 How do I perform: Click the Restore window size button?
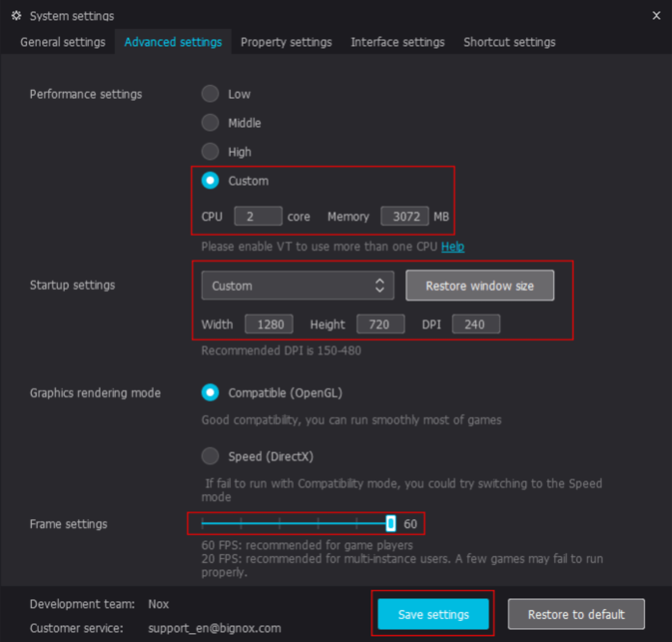coord(480,286)
